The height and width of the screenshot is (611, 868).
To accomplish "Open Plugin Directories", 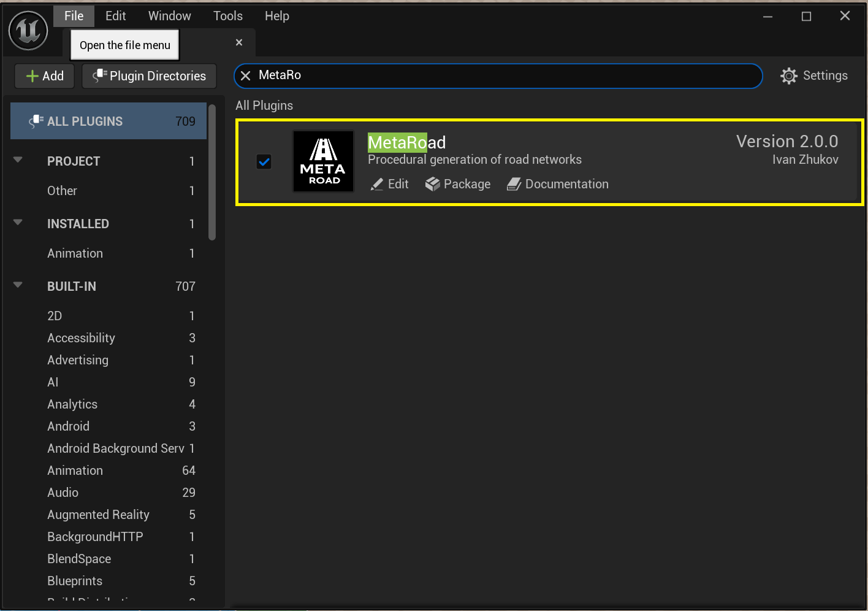I will tap(149, 76).
